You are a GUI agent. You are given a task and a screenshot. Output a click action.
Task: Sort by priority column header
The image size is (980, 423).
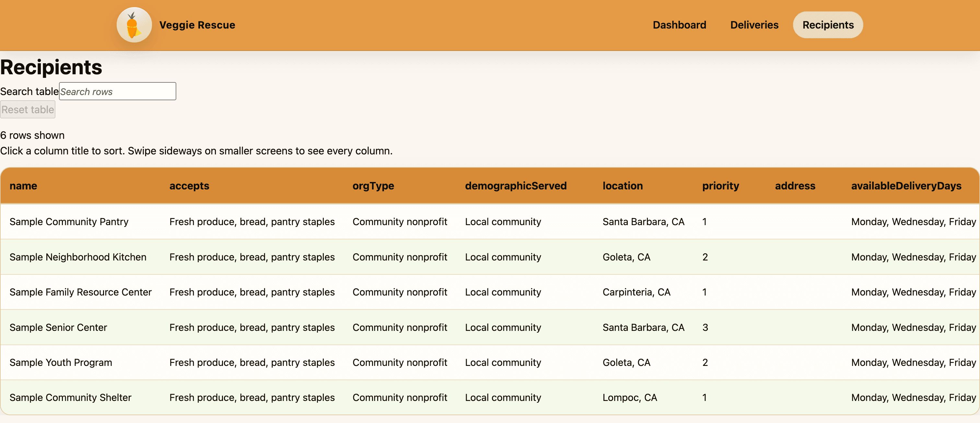(720, 186)
